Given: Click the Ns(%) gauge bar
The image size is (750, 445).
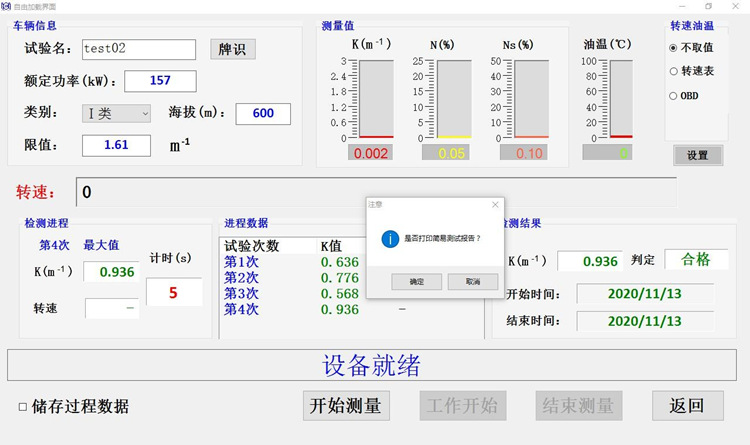Looking at the screenshot, I should pyautogui.click(x=531, y=99).
